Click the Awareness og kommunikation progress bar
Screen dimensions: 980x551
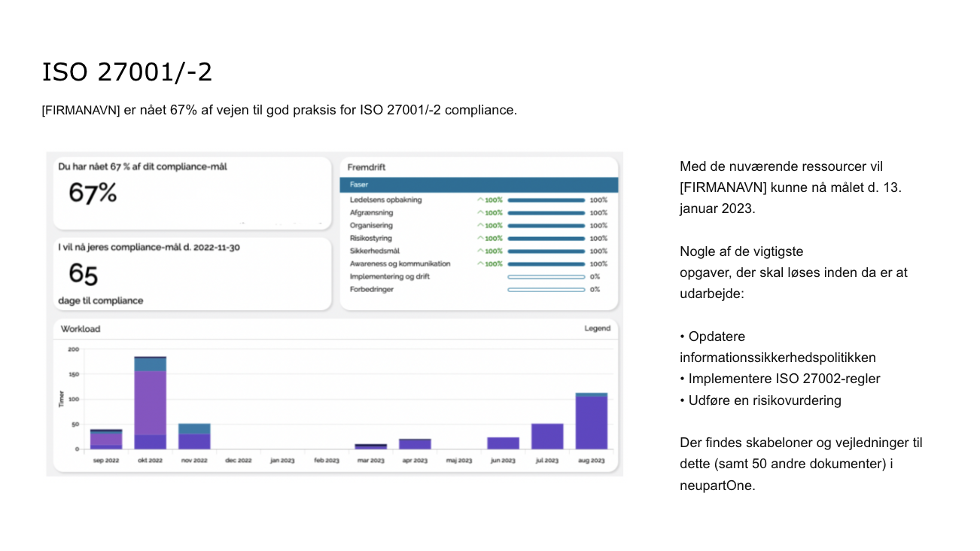(546, 264)
